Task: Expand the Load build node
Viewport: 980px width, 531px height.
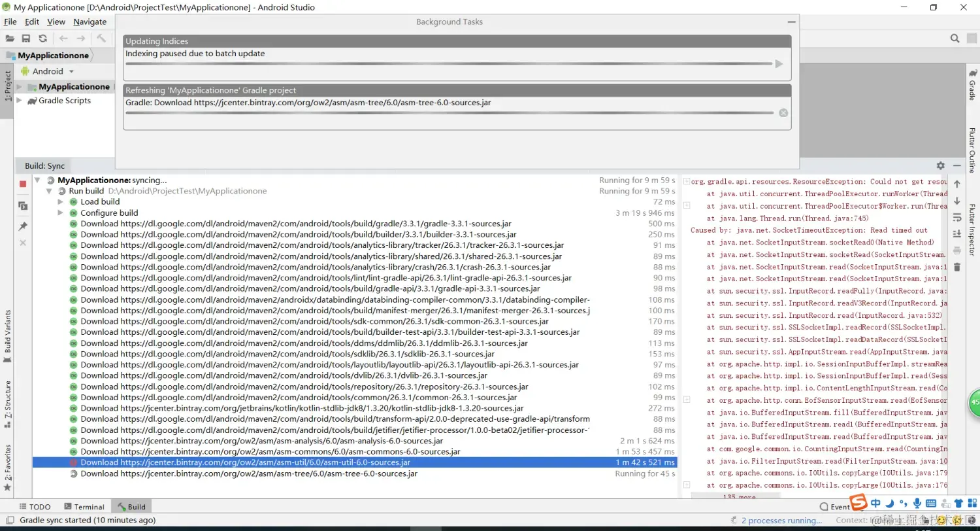Action: (x=61, y=201)
